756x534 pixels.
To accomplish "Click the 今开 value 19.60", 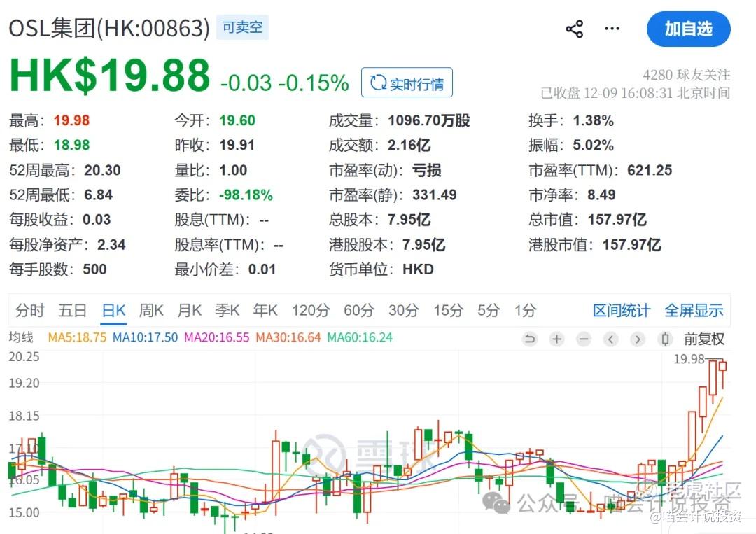I will tap(237, 120).
